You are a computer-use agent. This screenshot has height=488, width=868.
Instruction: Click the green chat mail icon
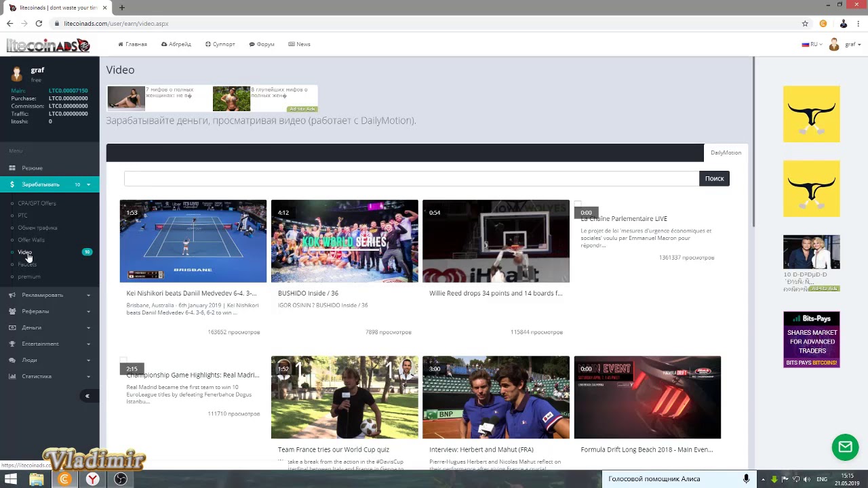click(845, 447)
